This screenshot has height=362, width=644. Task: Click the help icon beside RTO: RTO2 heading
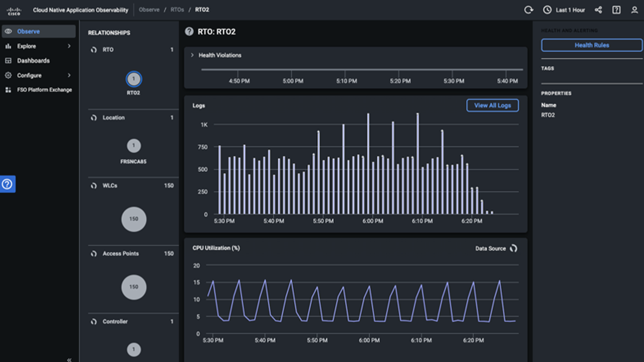pos(189,31)
